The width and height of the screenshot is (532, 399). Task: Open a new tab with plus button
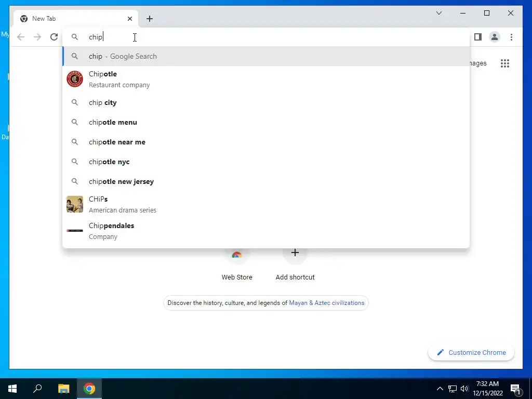150,19
